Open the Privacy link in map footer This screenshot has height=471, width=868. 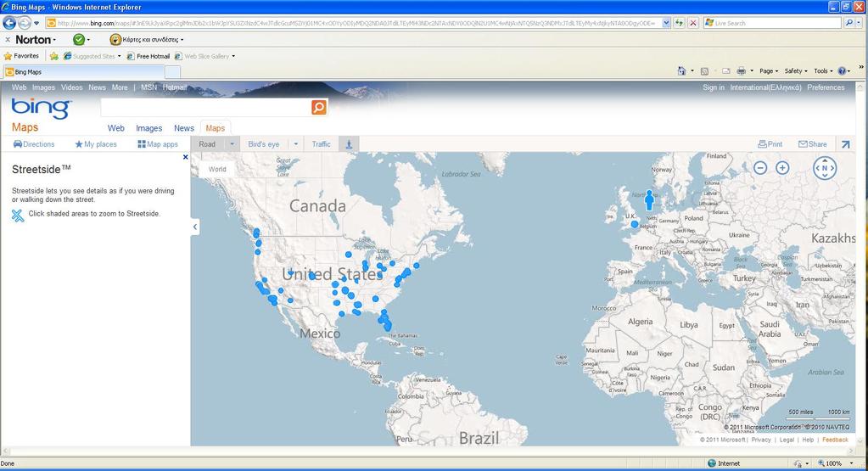click(x=760, y=440)
